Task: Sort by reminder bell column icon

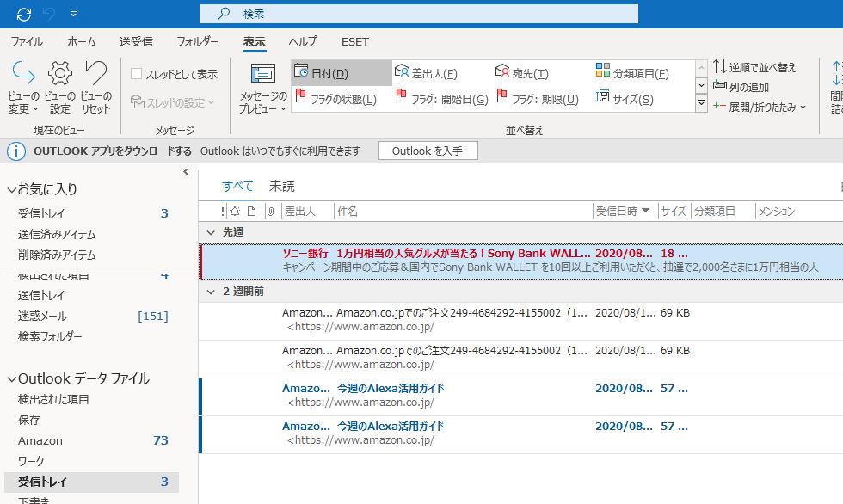Action: 235,212
